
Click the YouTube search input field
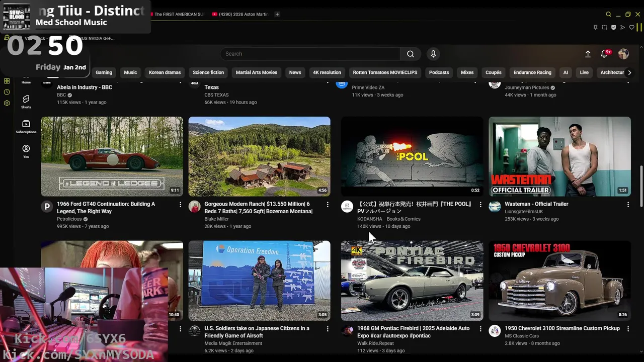point(310,54)
